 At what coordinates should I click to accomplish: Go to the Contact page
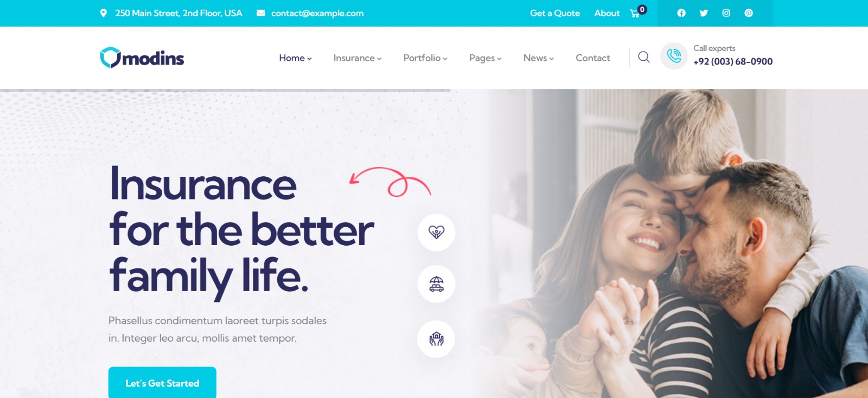(x=593, y=58)
